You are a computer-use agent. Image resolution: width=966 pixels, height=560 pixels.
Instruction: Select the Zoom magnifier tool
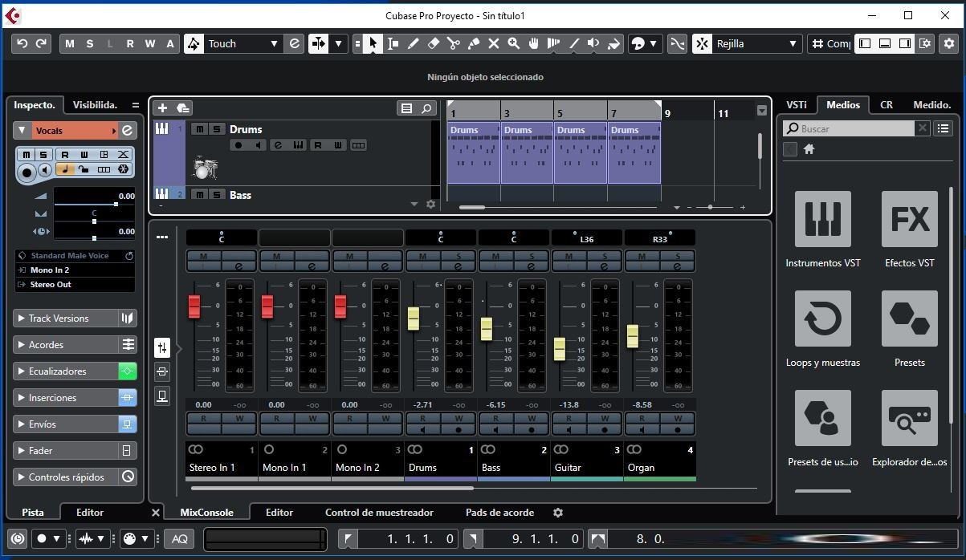[x=513, y=43]
